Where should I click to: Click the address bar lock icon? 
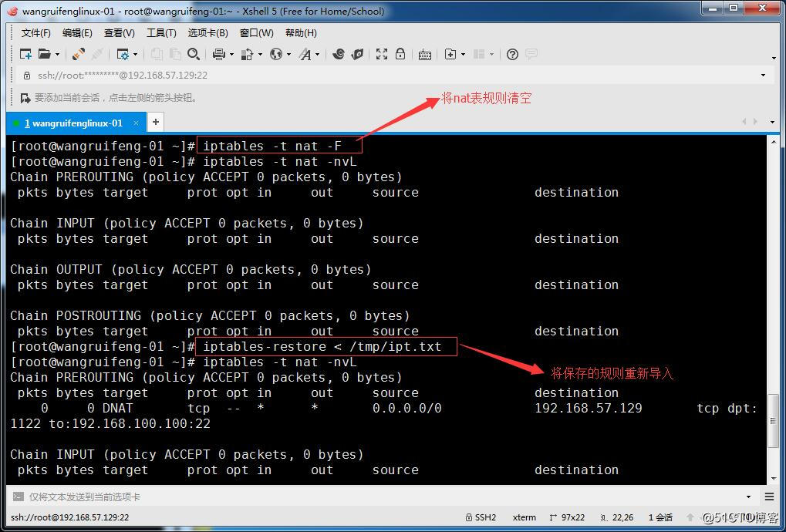(27, 75)
